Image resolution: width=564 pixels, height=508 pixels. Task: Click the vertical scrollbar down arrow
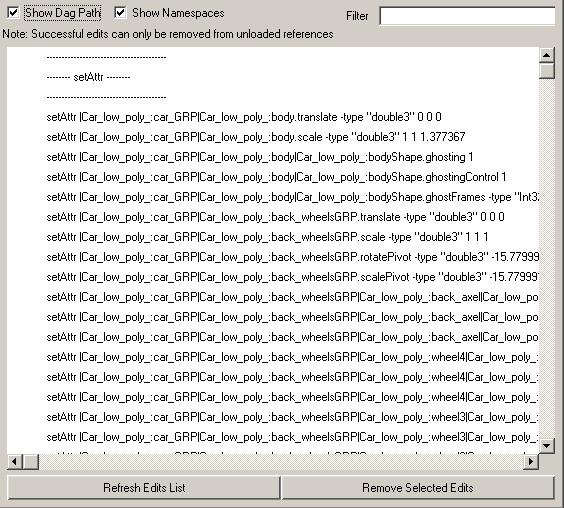point(546,446)
